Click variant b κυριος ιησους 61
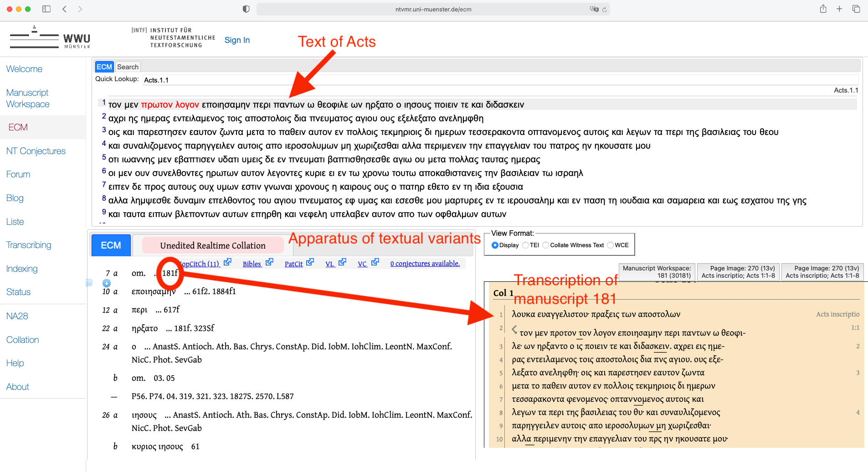This screenshot has width=868, height=472. click(156, 446)
